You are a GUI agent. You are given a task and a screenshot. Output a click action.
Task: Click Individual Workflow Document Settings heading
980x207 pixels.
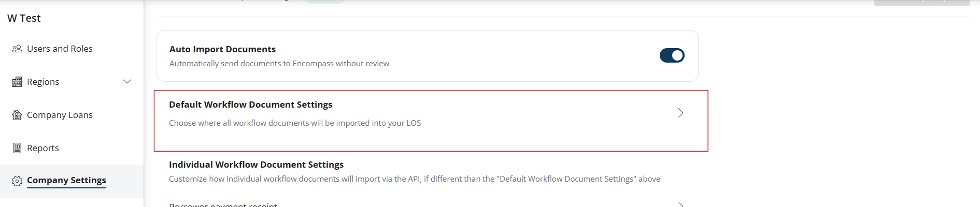point(256,165)
